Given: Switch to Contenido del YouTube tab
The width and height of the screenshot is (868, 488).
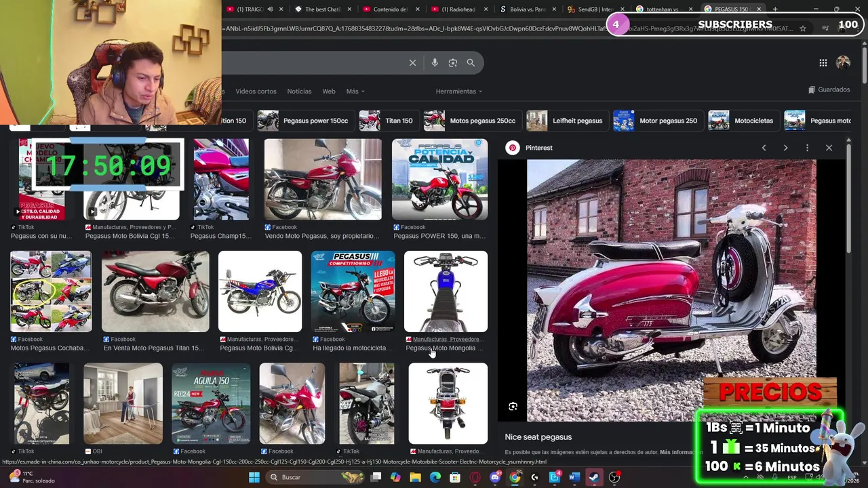Looking at the screenshot, I should (391, 9).
